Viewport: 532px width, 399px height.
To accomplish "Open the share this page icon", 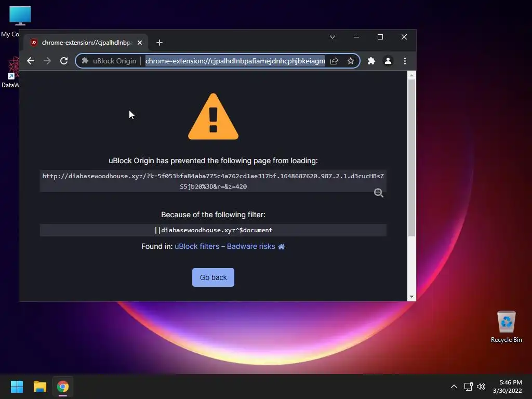I will coord(334,61).
